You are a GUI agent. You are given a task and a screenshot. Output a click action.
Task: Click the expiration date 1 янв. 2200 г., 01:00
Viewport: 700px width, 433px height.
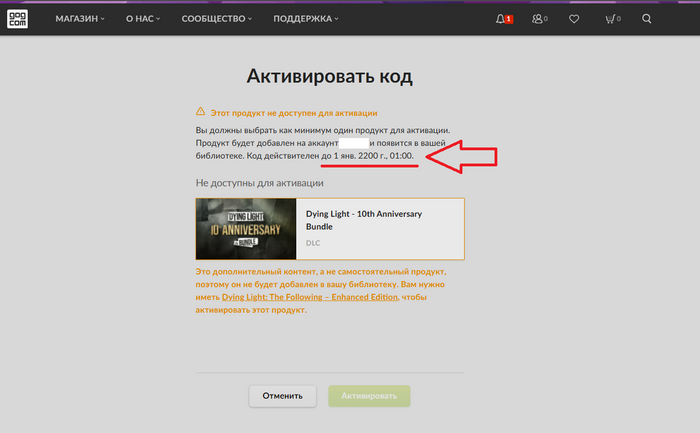tap(374, 156)
